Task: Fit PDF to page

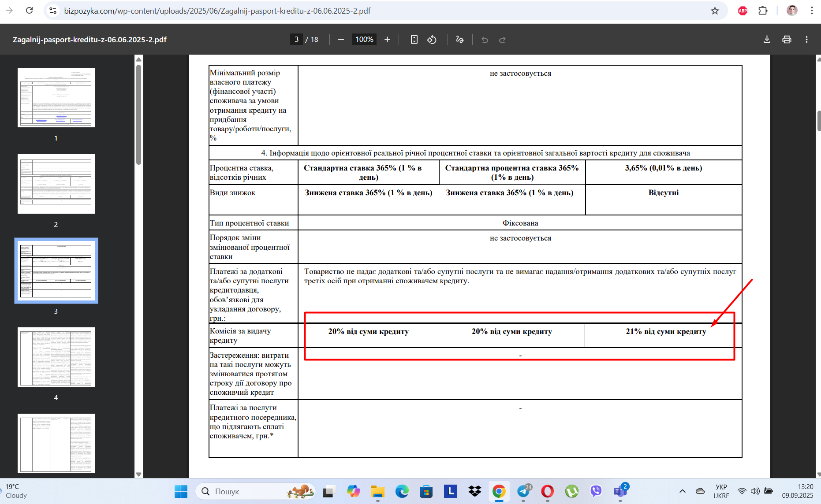Action: pyautogui.click(x=414, y=40)
